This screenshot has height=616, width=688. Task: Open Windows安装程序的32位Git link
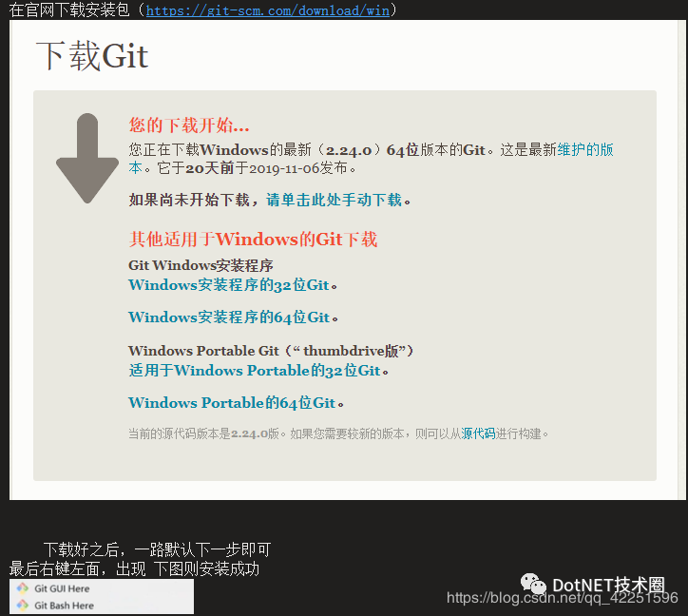(229, 285)
